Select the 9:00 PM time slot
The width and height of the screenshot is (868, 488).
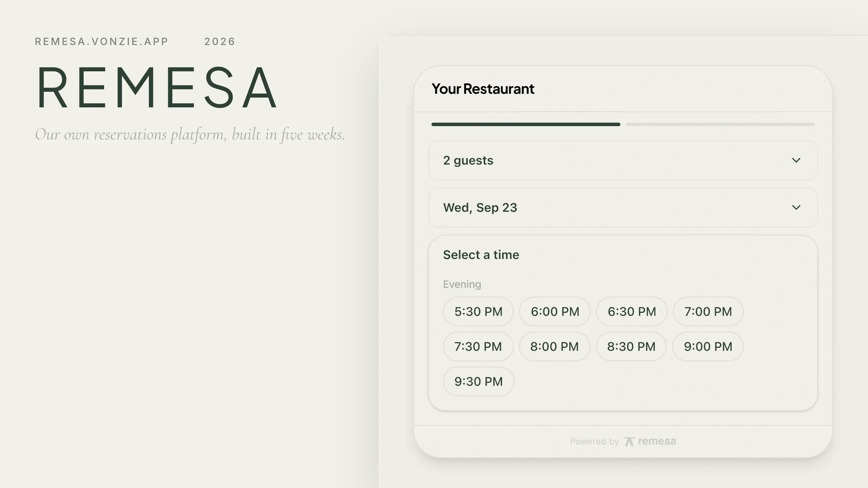click(708, 346)
